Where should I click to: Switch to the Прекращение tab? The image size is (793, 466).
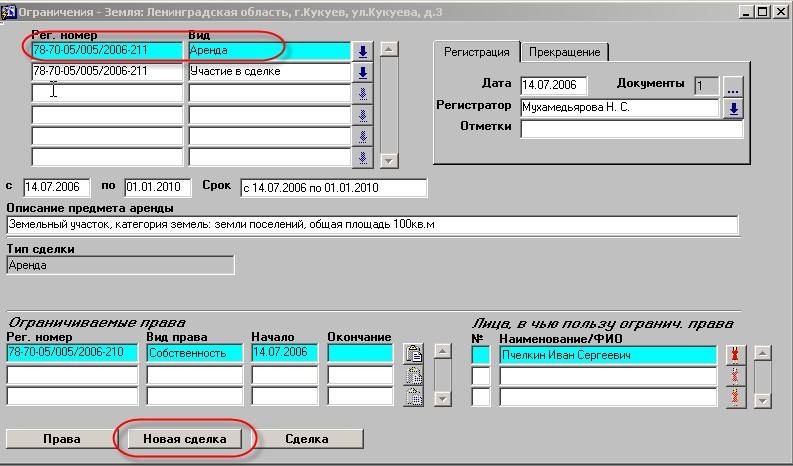[564, 52]
